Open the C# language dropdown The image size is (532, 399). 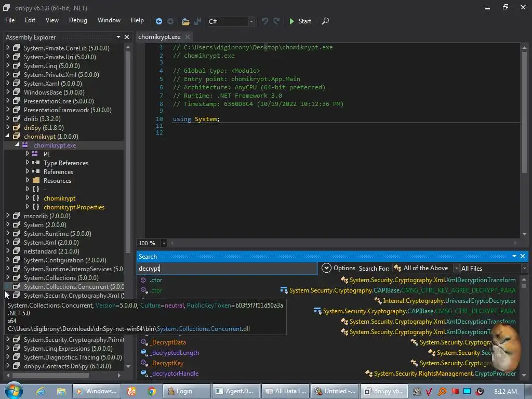click(x=251, y=21)
